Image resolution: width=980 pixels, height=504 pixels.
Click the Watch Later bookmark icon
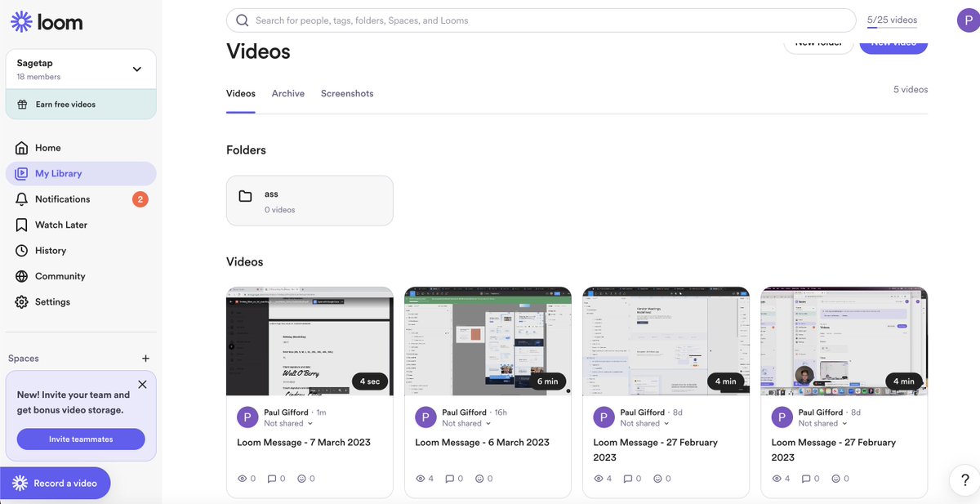click(21, 225)
